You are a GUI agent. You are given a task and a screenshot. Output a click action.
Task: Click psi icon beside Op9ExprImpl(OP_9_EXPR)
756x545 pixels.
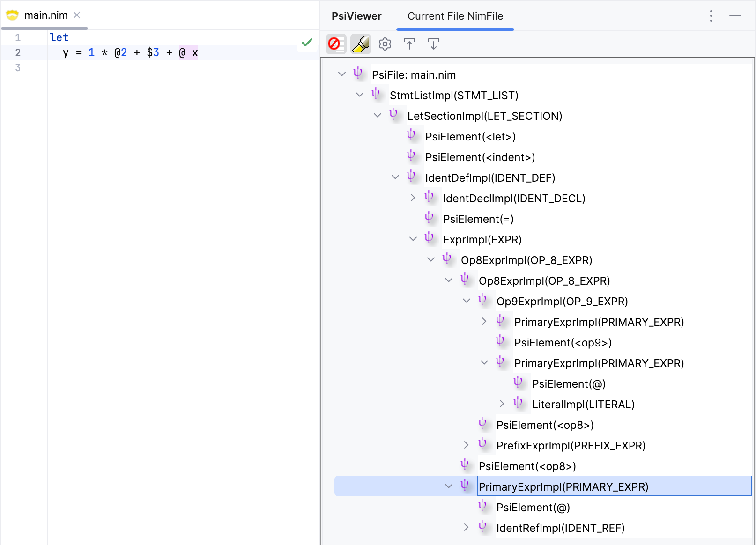click(x=482, y=300)
